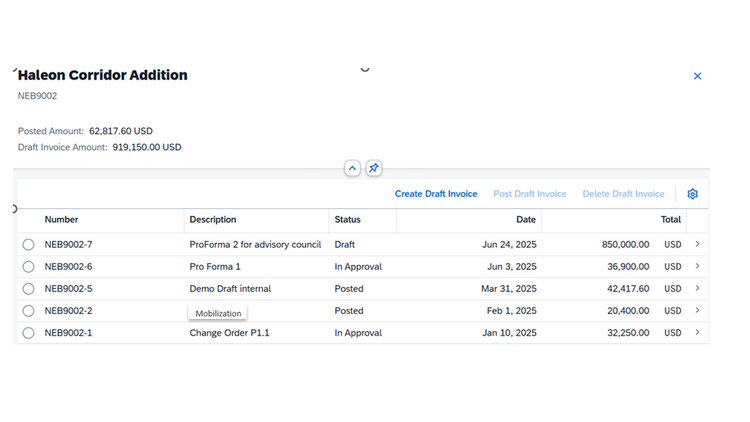This screenshot has width=750, height=422.
Task: Click the Haleon Corridor Addition title
Action: [x=102, y=75]
